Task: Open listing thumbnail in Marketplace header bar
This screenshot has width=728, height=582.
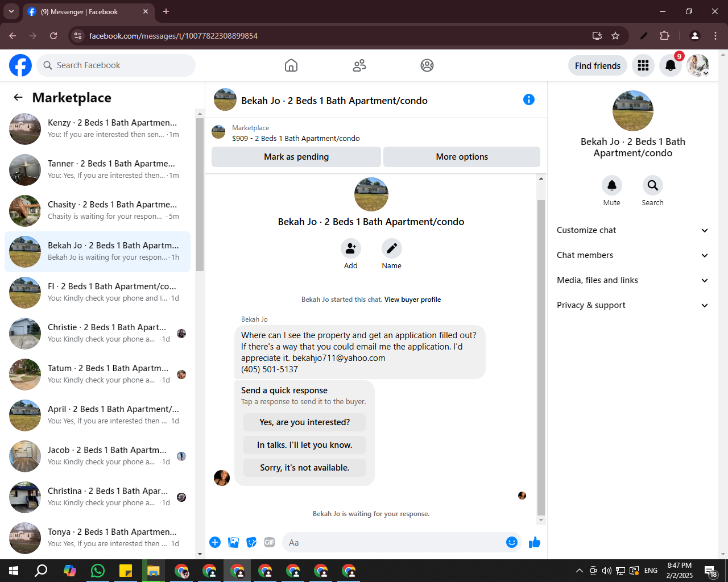Action: (218, 132)
